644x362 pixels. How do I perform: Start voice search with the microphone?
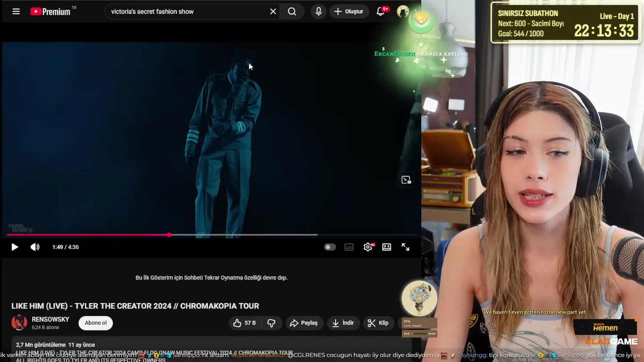pyautogui.click(x=318, y=12)
